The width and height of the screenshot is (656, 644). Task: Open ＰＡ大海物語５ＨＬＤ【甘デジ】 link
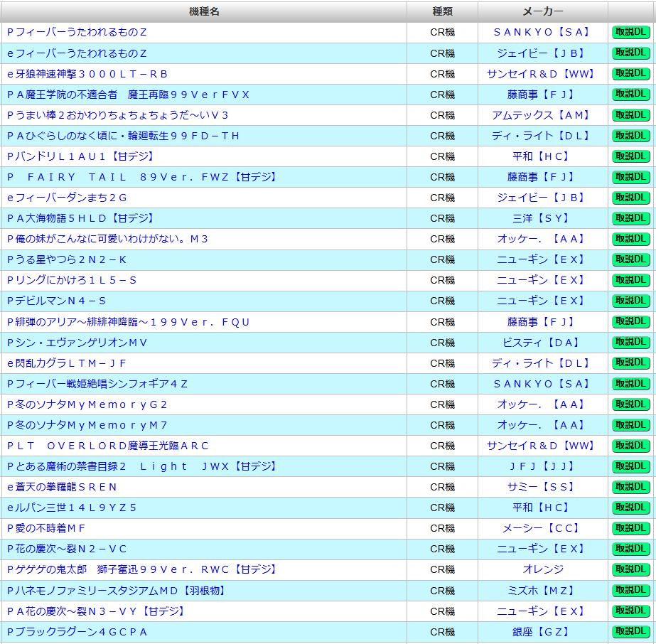point(82,218)
